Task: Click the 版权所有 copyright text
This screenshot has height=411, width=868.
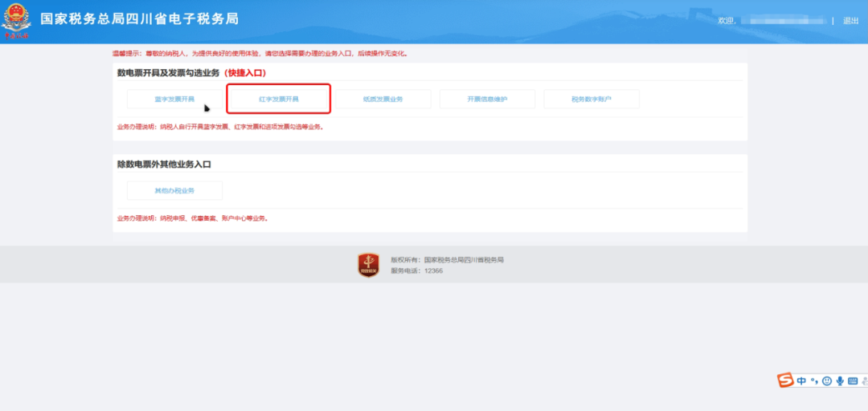Action: pyautogui.click(x=448, y=259)
